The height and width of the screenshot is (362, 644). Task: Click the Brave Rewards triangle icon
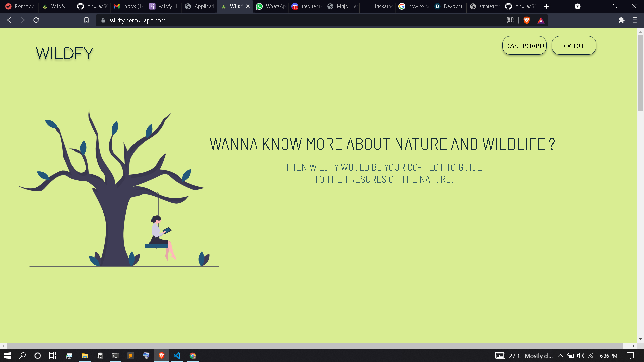coord(541,20)
